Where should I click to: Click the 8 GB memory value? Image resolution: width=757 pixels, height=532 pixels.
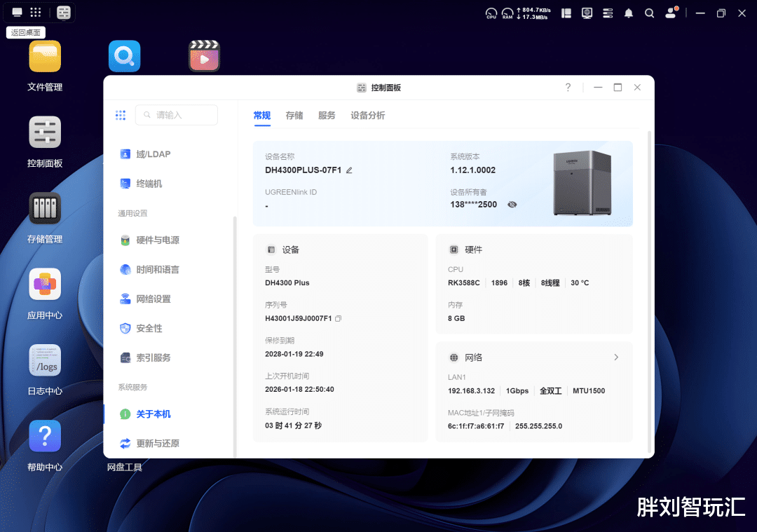coord(456,319)
